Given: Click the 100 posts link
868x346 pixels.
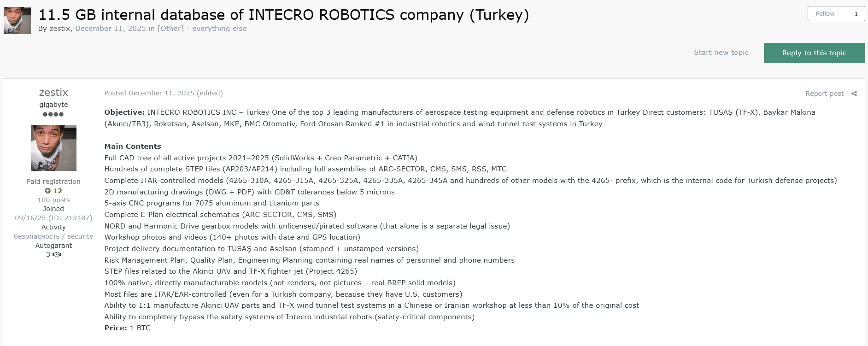Looking at the screenshot, I should pyautogui.click(x=53, y=199).
